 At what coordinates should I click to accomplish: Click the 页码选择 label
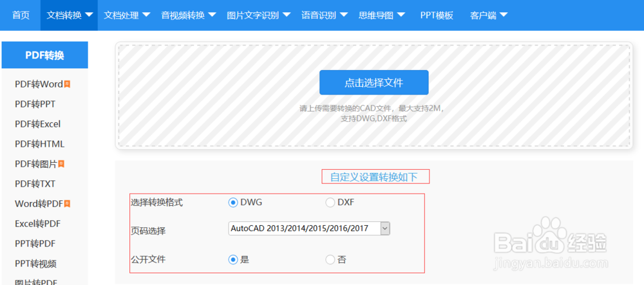[148, 231]
